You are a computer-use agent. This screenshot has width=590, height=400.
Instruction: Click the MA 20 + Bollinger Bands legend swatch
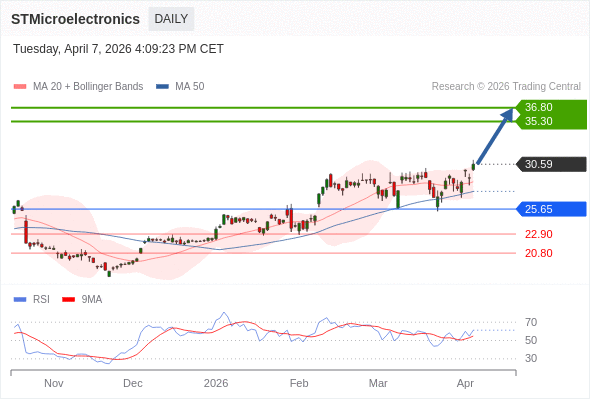click(20, 87)
